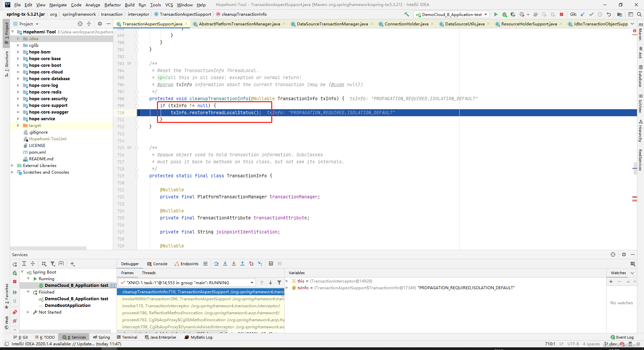644x350 pixels.
Task: Click filter icon next to frames thread dropdown
Action: tap(279, 283)
